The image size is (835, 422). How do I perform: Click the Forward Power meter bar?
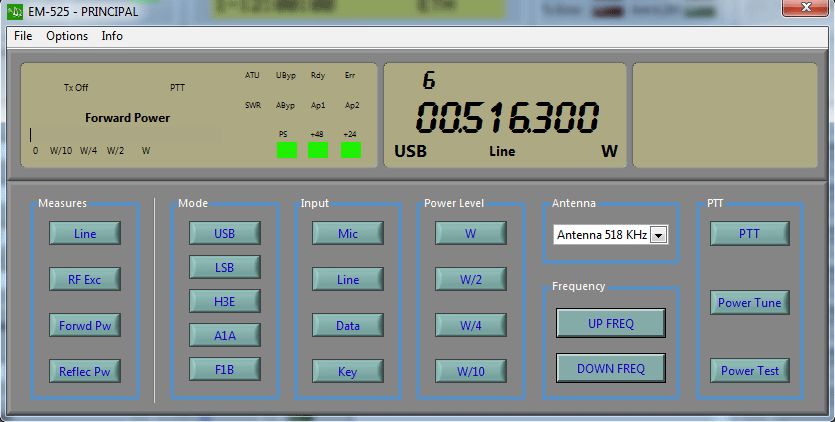[x=125, y=134]
